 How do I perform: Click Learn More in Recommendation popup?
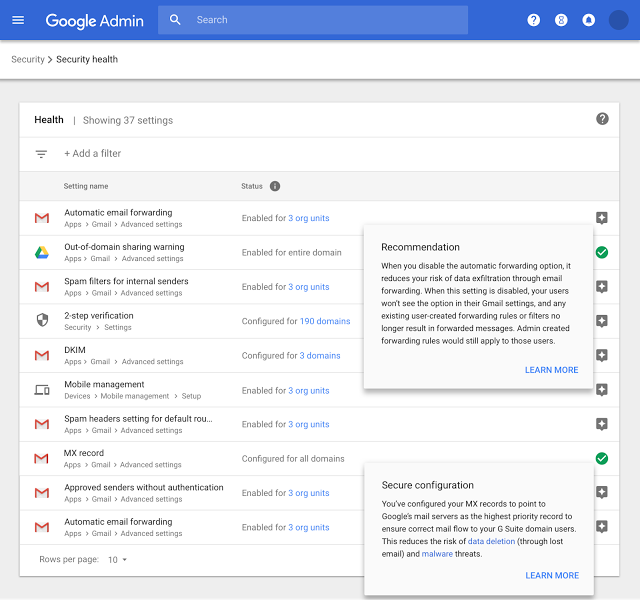coord(551,370)
